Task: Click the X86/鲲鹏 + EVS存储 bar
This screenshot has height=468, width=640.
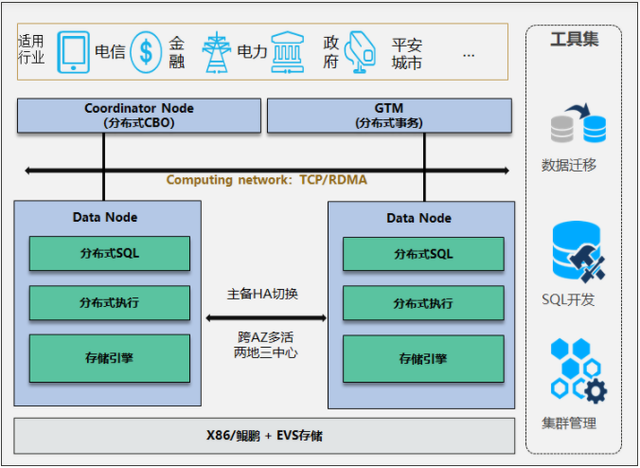Action: (264, 436)
